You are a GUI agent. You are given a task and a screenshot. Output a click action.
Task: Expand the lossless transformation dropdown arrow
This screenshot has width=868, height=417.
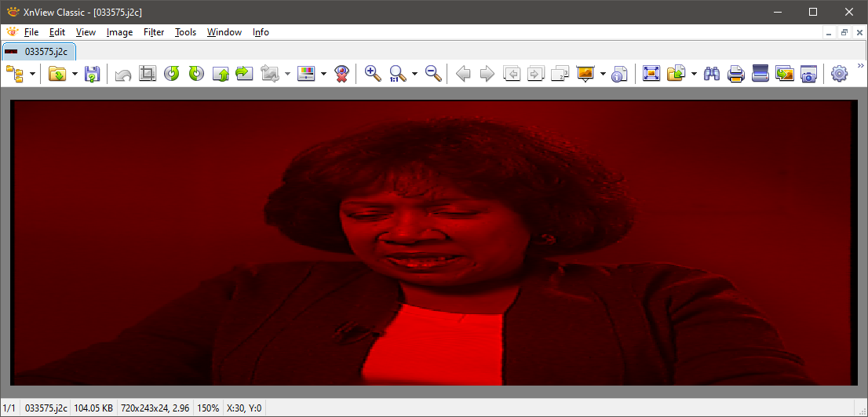tap(287, 74)
